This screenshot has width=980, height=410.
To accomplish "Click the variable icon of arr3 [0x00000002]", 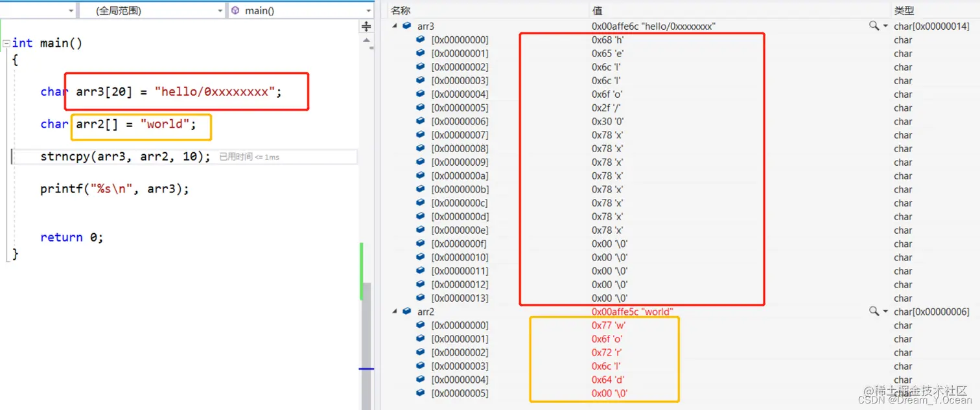I will click(421, 67).
